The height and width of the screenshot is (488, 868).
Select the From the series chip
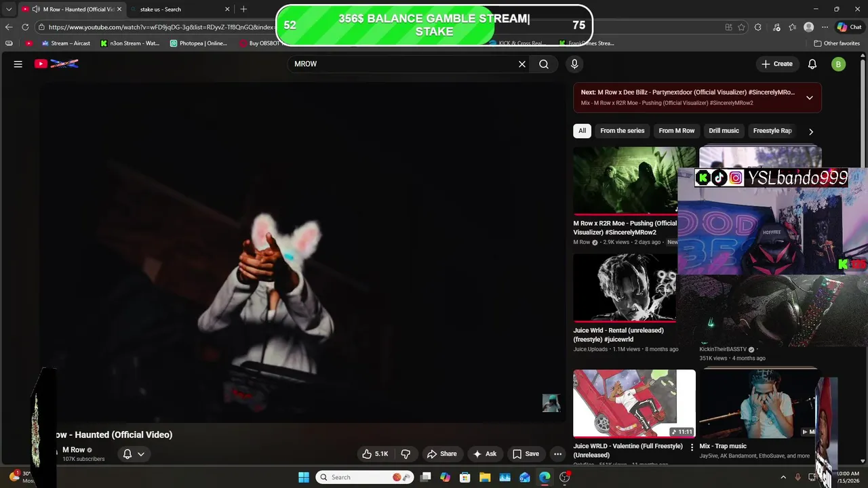(x=623, y=131)
